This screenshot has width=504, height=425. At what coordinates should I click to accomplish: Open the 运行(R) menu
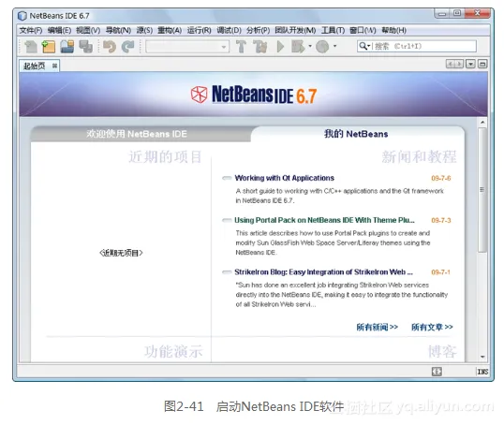click(x=199, y=30)
